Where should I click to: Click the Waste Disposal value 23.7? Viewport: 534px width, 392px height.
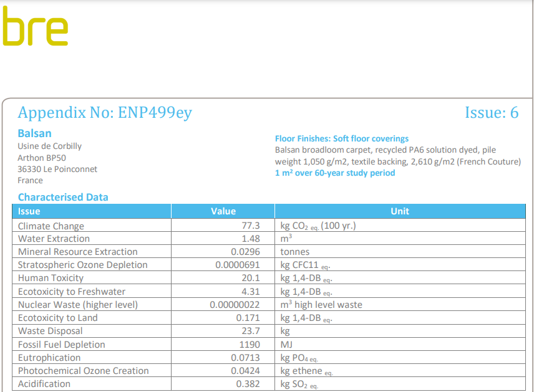(x=251, y=331)
